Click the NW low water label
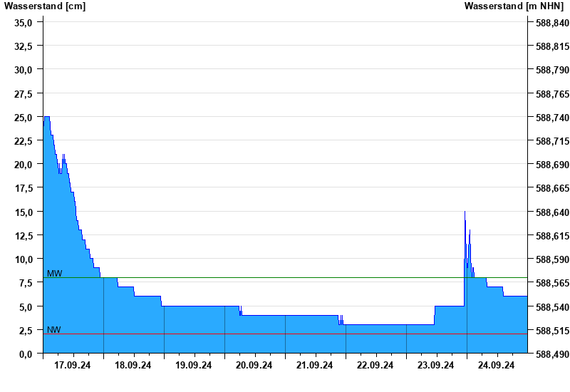The width and height of the screenshot is (570, 392). (54, 330)
